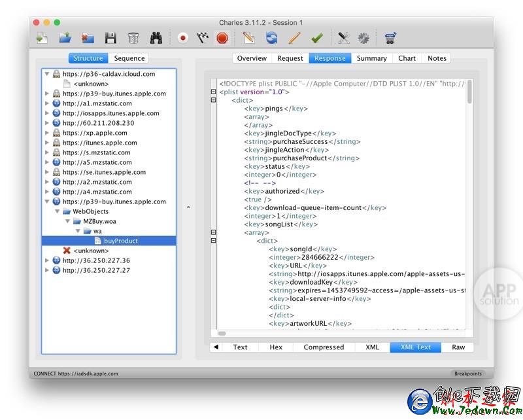The height and width of the screenshot is (420, 523).
Task: Select the buyProduct request in the tree
Action: (x=121, y=241)
